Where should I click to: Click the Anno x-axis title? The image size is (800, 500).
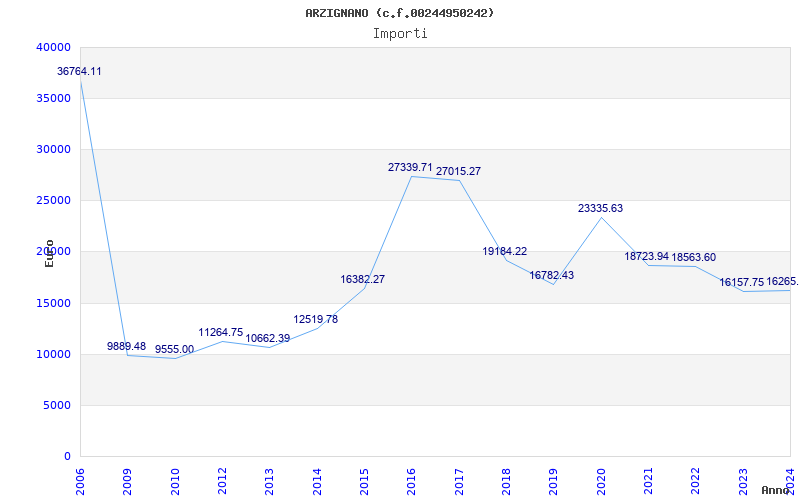point(775,490)
